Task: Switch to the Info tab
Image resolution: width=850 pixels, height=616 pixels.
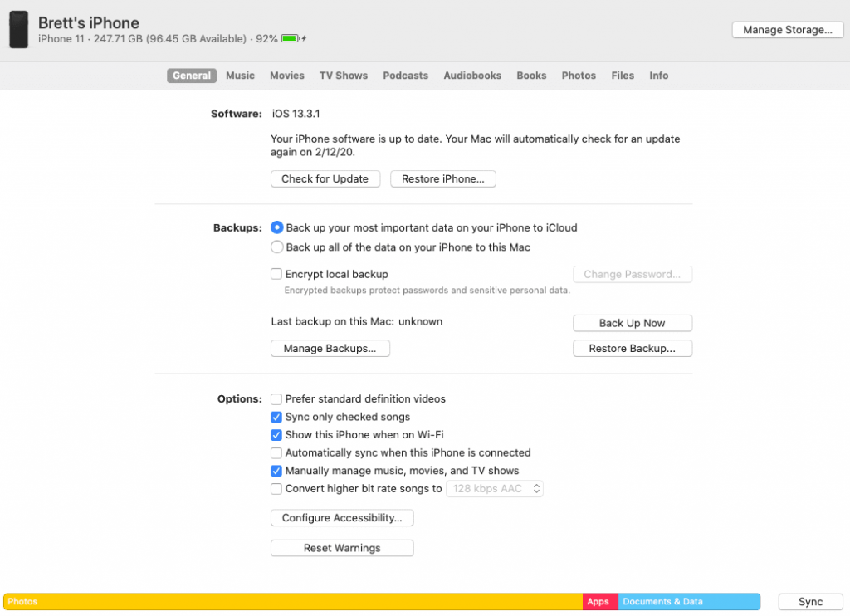Action: coord(658,76)
